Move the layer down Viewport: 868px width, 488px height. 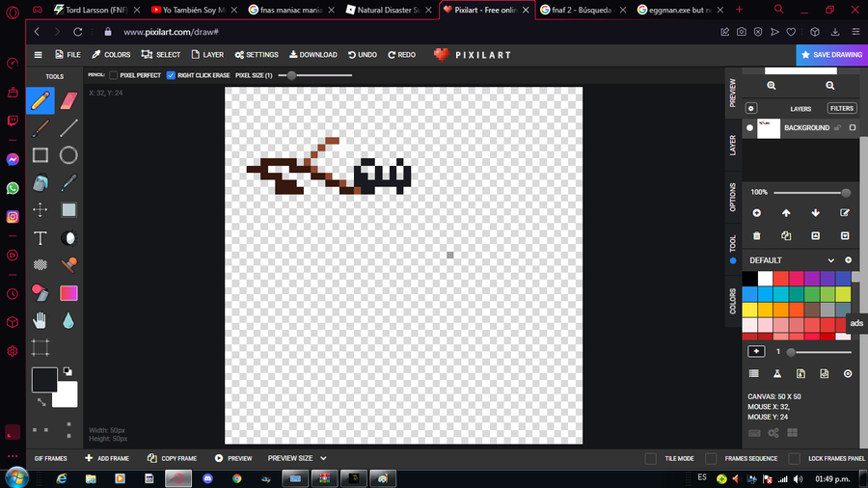click(815, 213)
